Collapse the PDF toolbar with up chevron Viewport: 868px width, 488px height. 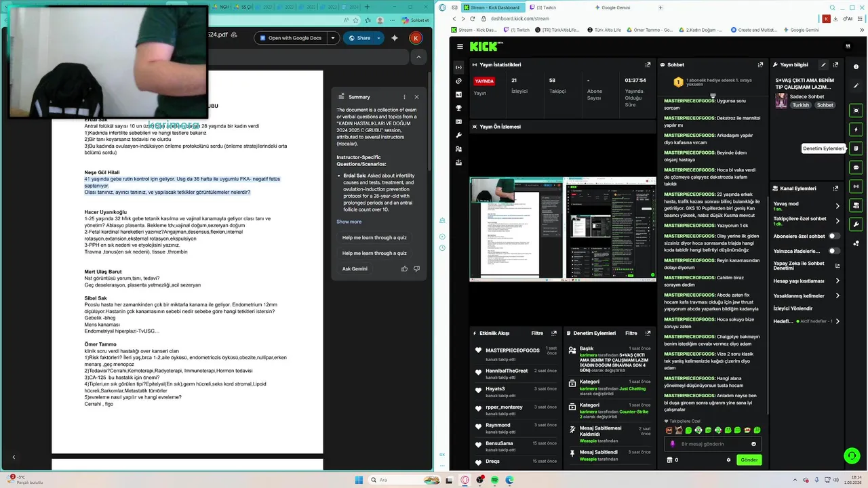418,58
